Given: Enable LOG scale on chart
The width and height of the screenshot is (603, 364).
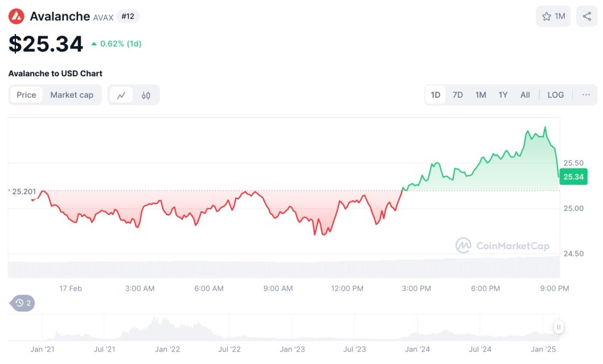Looking at the screenshot, I should (556, 95).
